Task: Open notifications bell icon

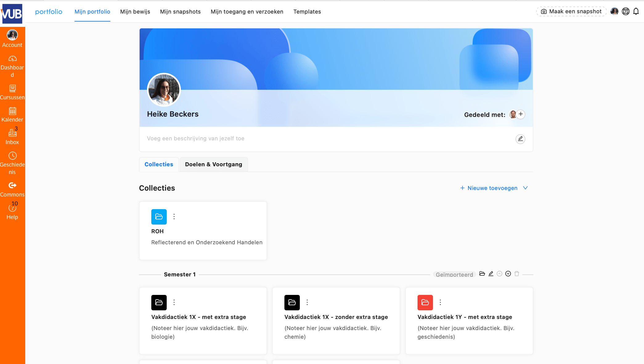Action: (636, 11)
